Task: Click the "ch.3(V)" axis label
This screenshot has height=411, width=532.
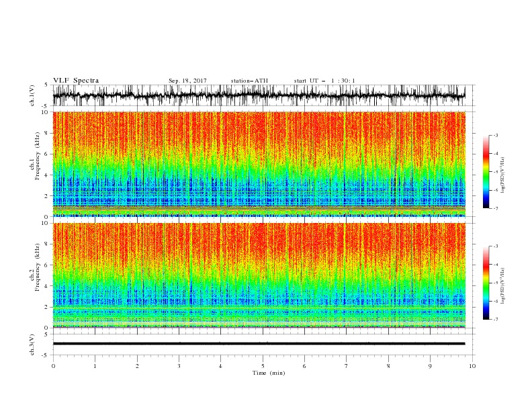Action: click(32, 345)
